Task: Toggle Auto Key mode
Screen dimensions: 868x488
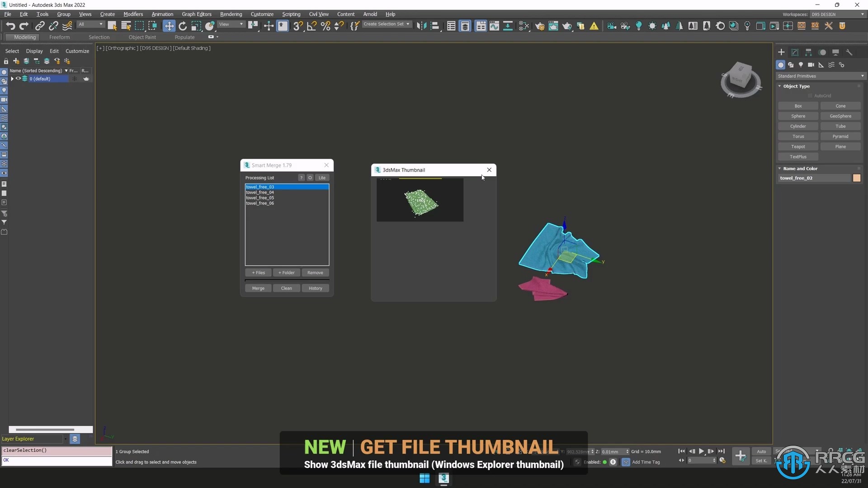Action: [x=761, y=451]
